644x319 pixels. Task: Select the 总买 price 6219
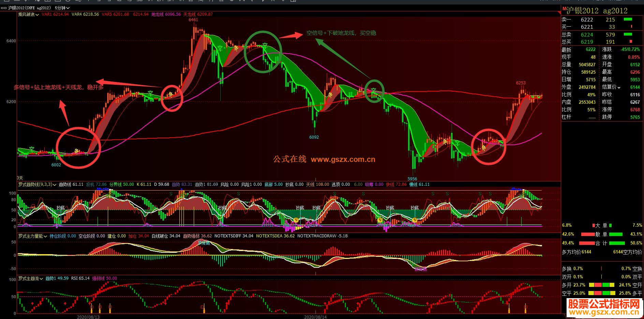(587, 42)
